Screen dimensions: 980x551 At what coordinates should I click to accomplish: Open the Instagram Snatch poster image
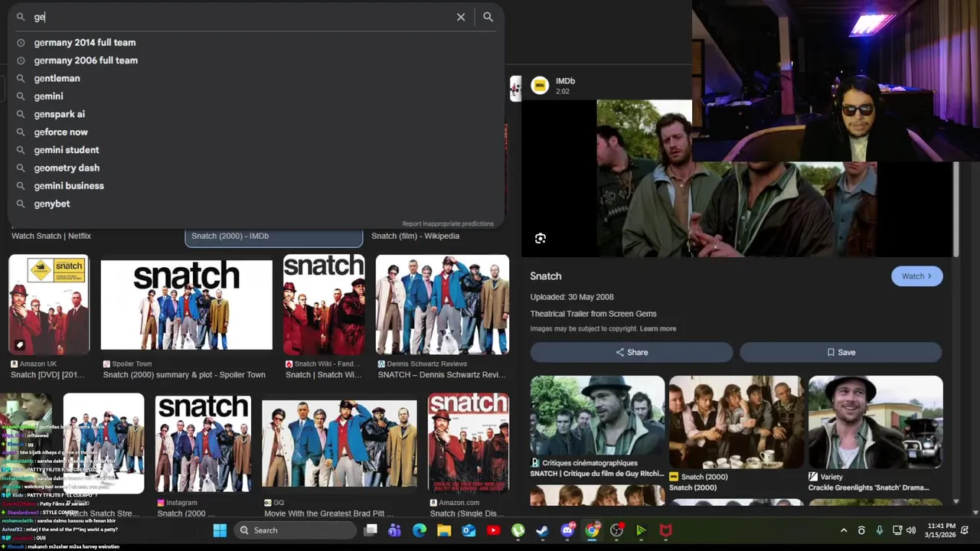tap(203, 443)
